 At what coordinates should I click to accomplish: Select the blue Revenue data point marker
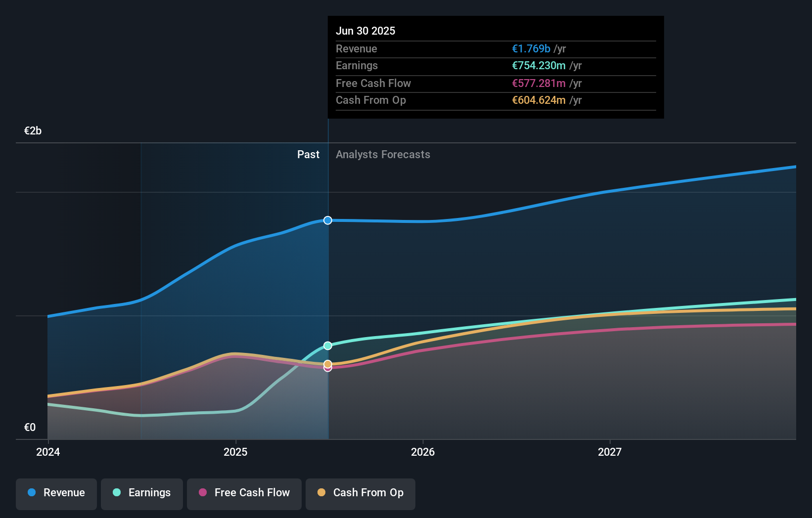[327, 220]
